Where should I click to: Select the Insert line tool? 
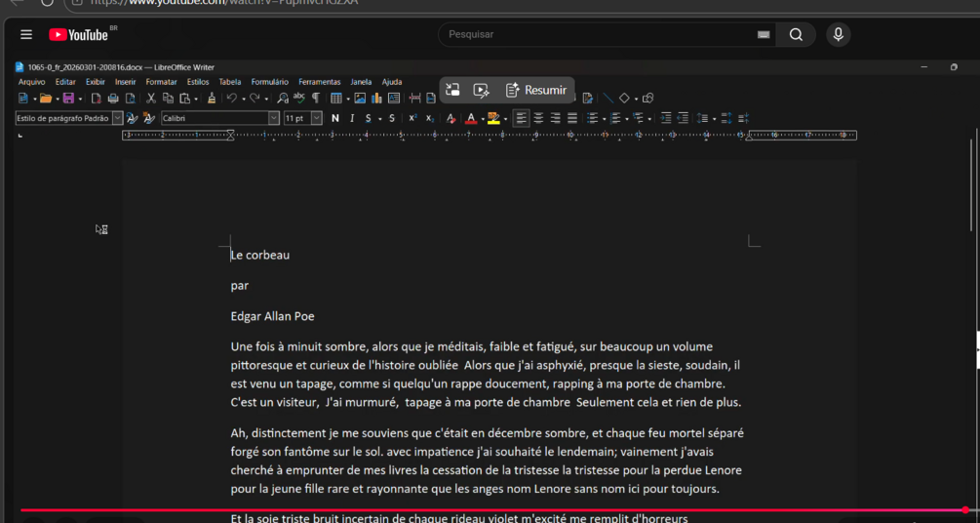[x=608, y=99]
